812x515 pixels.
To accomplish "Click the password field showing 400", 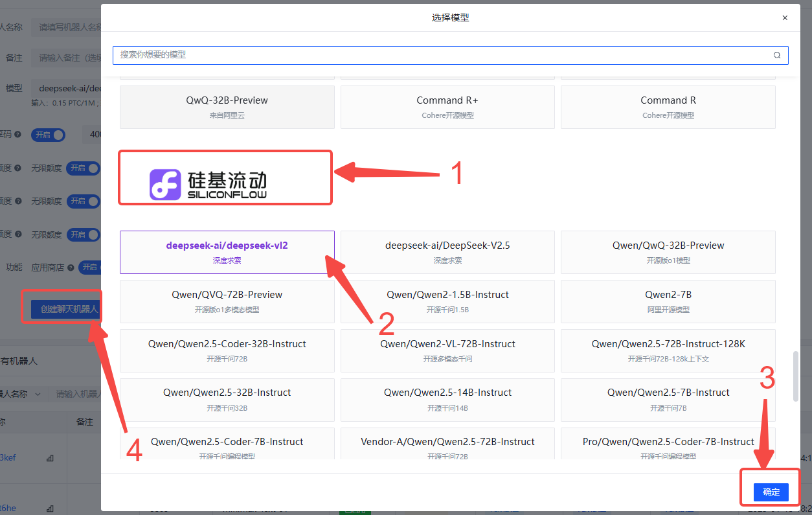I will point(92,135).
